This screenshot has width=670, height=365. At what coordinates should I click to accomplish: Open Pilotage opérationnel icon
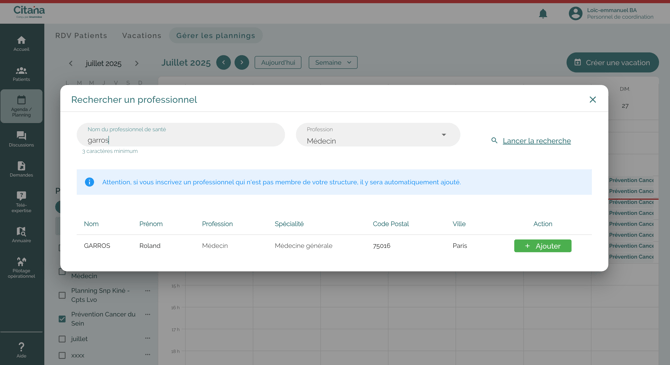(x=21, y=268)
